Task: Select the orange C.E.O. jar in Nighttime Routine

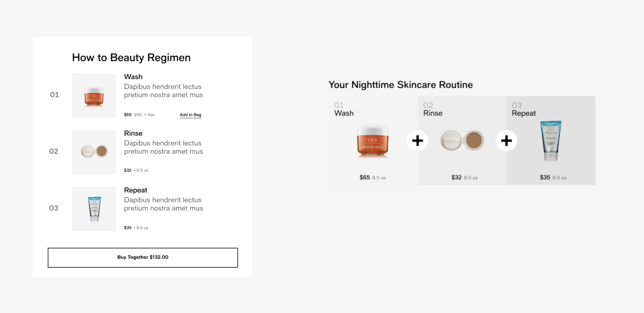Action: click(x=372, y=141)
